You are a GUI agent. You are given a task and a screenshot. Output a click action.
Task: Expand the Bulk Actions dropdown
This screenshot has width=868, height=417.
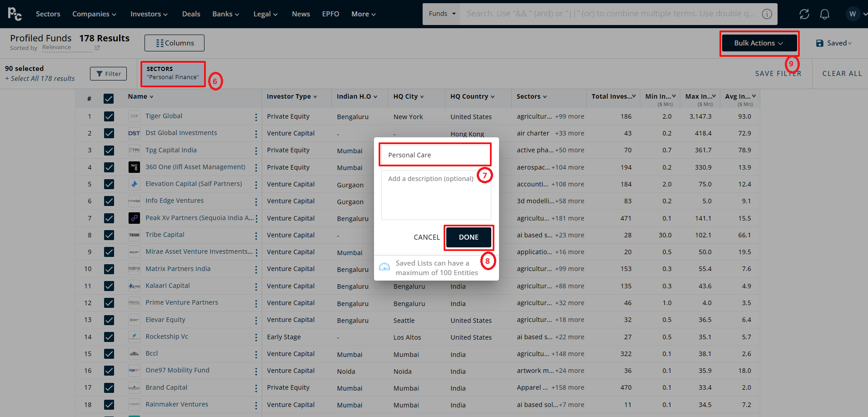(759, 43)
